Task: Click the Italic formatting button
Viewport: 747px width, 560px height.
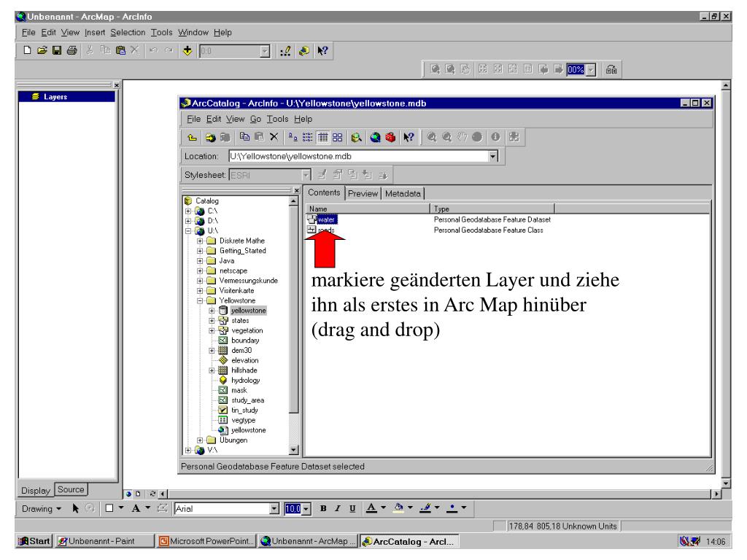Action: tap(337, 508)
